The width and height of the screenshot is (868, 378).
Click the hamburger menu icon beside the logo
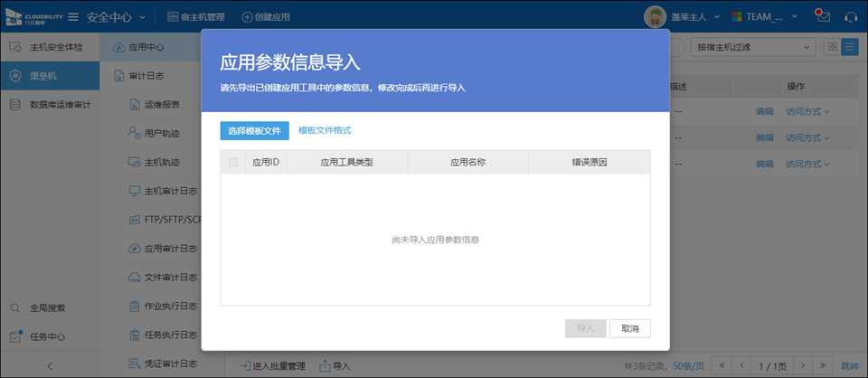(x=72, y=17)
